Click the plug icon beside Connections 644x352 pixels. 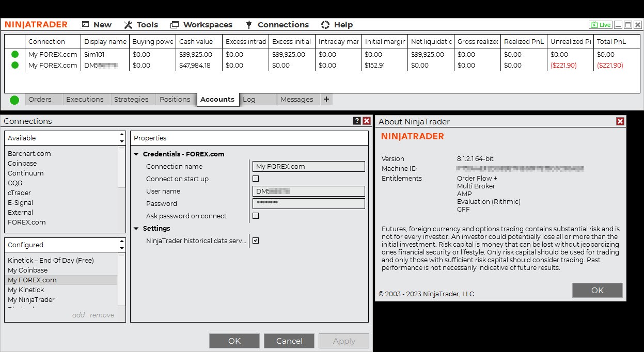248,25
